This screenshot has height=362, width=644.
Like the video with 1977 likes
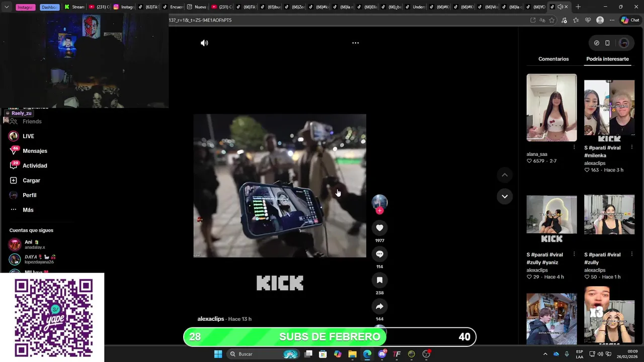tap(379, 228)
